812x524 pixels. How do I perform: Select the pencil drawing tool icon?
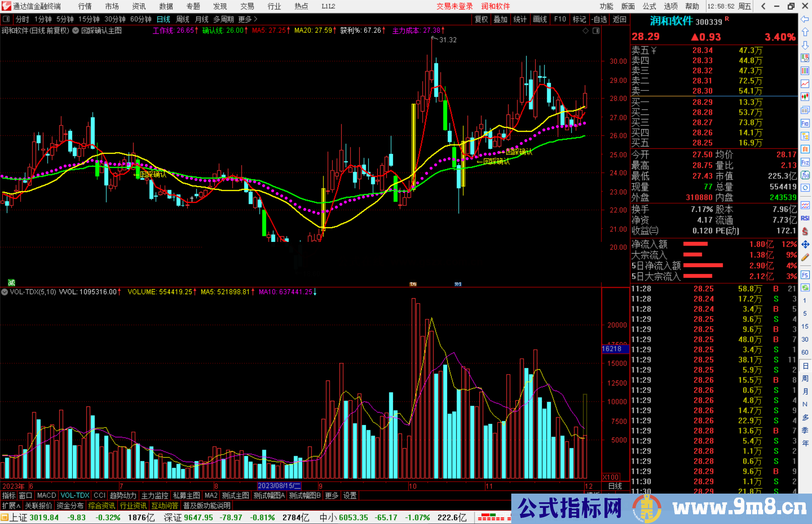(x=805, y=257)
